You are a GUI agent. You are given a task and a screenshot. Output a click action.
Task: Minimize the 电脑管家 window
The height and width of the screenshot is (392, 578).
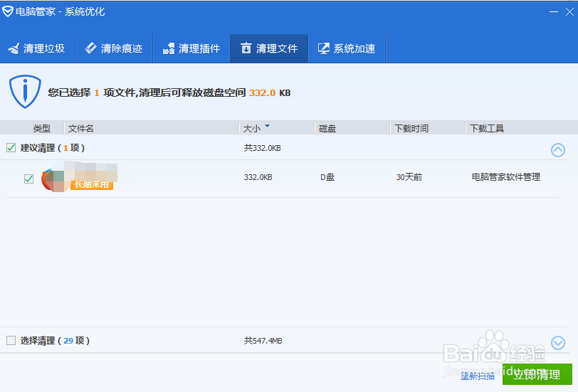tap(553, 12)
